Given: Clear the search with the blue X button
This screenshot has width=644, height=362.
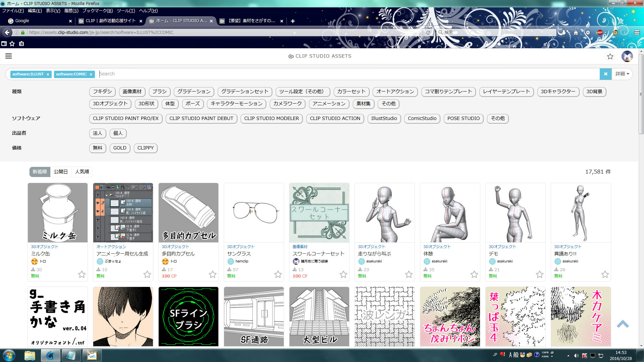Looking at the screenshot, I should 605,74.
